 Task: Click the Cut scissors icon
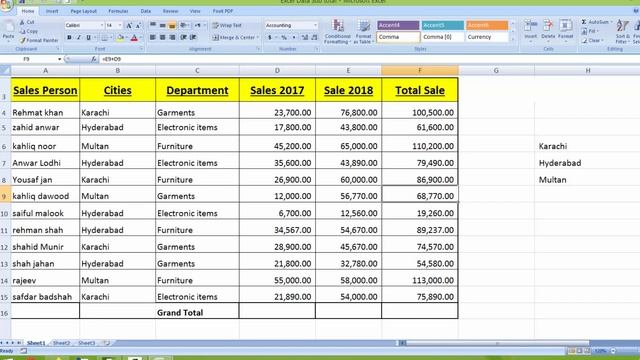[x=22, y=22]
